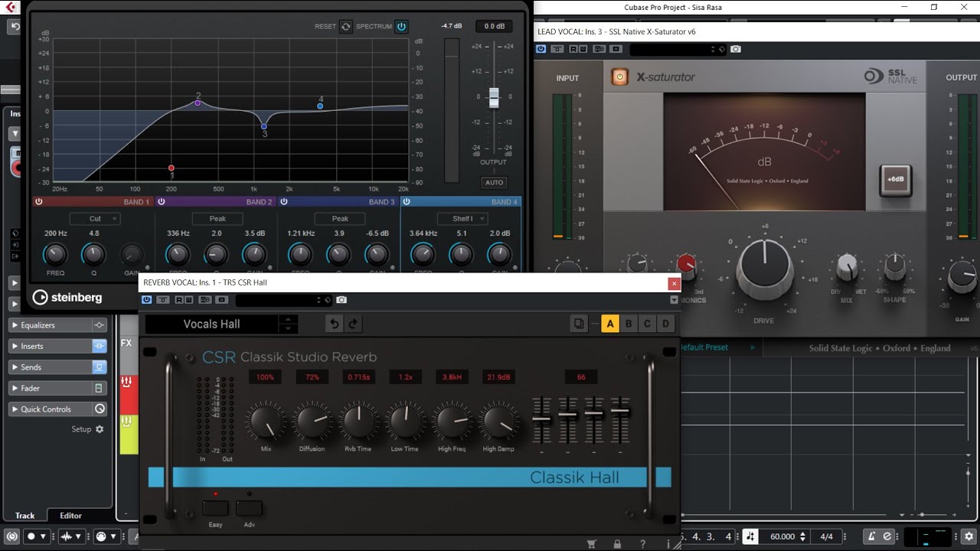This screenshot has height=551, width=980.
Task: Click the Diffusion knob
Action: coord(312,422)
